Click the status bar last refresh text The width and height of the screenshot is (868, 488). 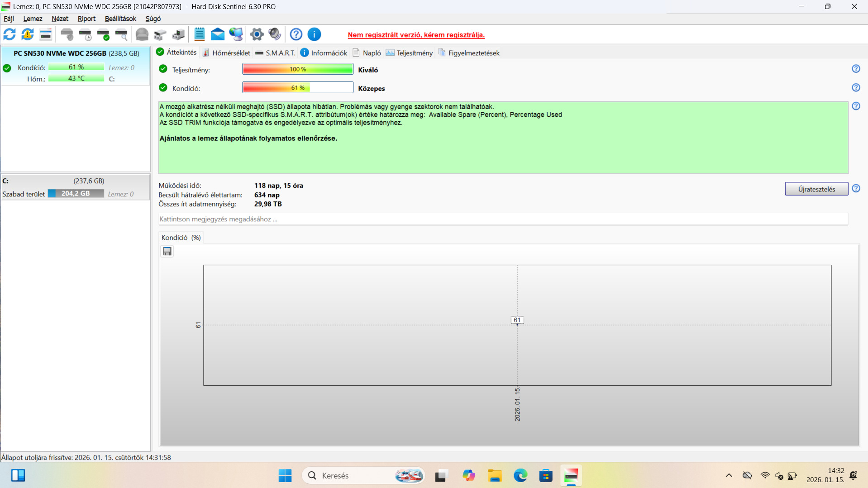(86, 458)
